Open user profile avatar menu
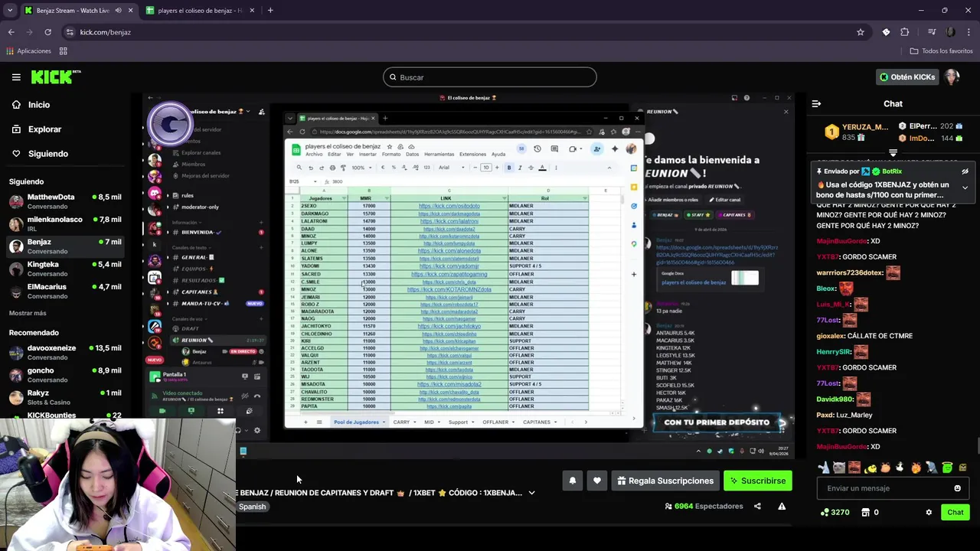This screenshot has height=551, width=980. click(x=952, y=77)
